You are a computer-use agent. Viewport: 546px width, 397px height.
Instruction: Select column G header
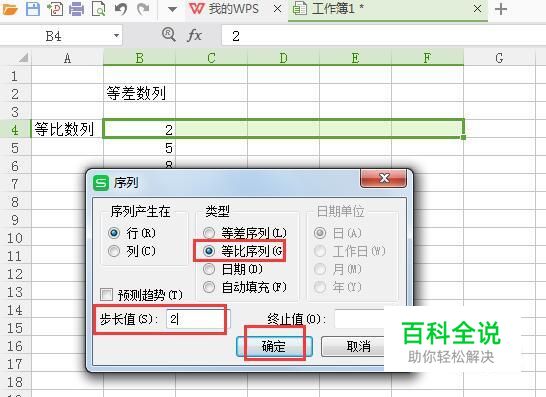click(499, 58)
